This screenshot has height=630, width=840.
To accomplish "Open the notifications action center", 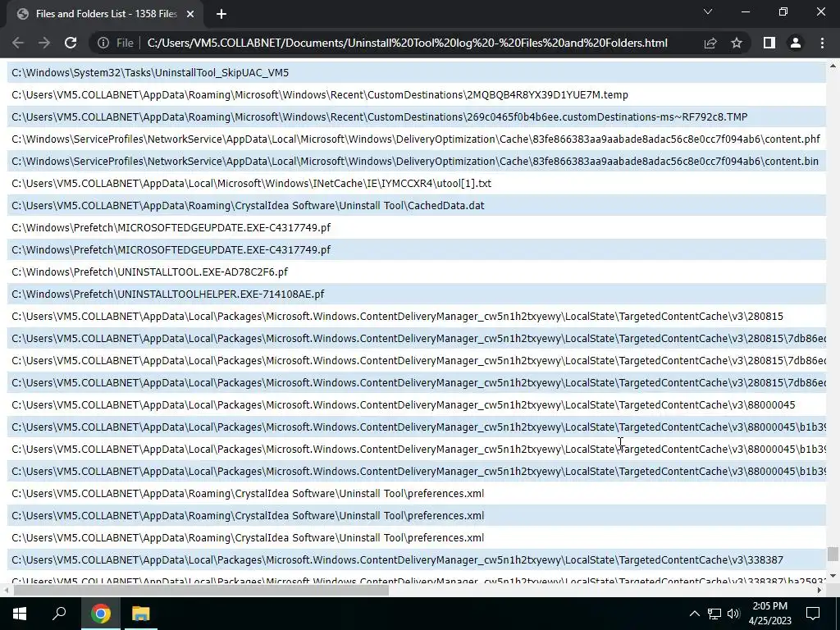I will pos(813,614).
